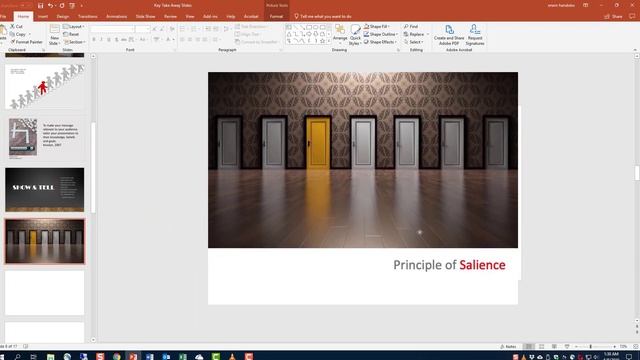Viewport: 640px width, 360px height.
Task: Open ribbon display options icon
Action: click(586, 5)
